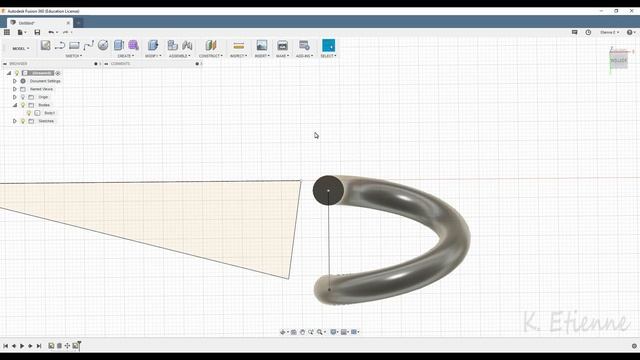This screenshot has width=640, height=360.
Task: Click the Create Sketch tool icon
Action: coord(45,45)
